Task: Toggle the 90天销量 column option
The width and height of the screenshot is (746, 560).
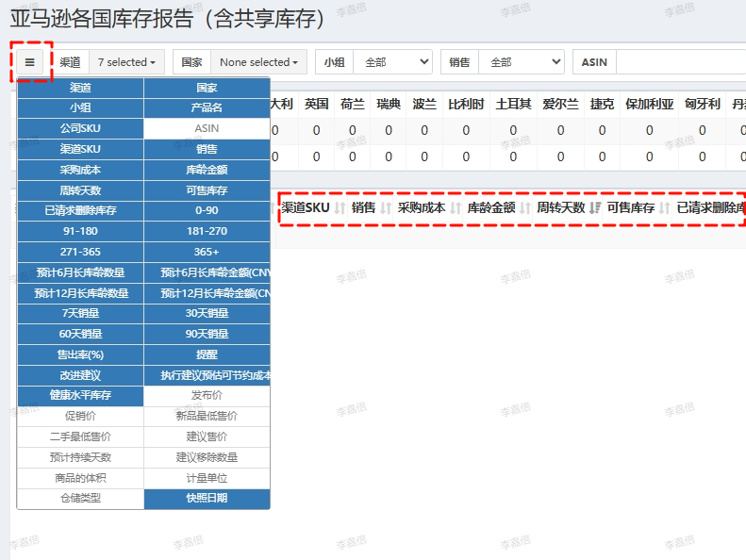Action: tap(207, 334)
